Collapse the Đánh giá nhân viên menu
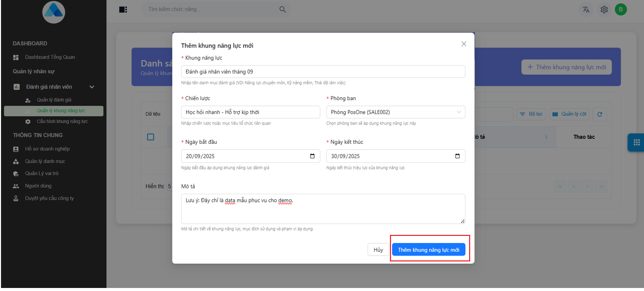644x291 pixels. 92,87
